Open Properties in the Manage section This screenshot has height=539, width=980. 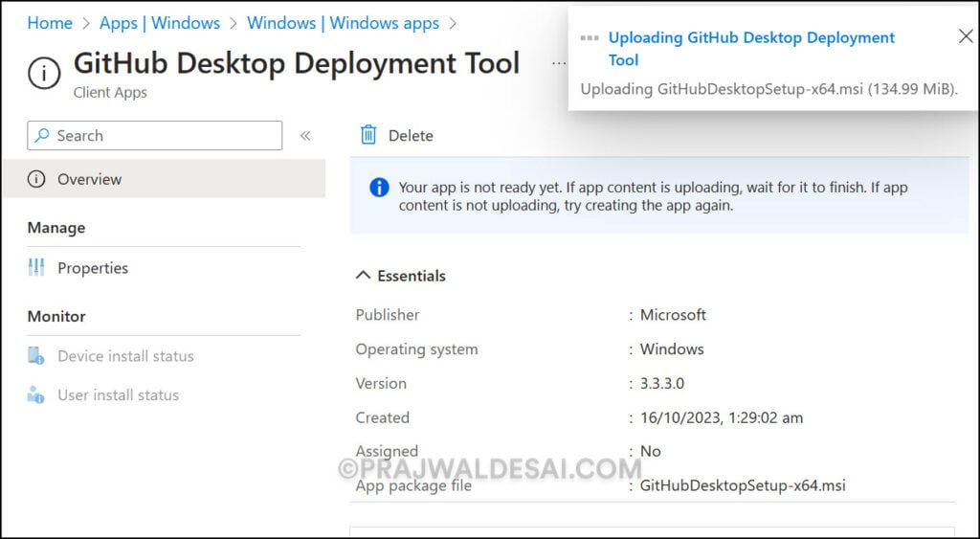[93, 268]
